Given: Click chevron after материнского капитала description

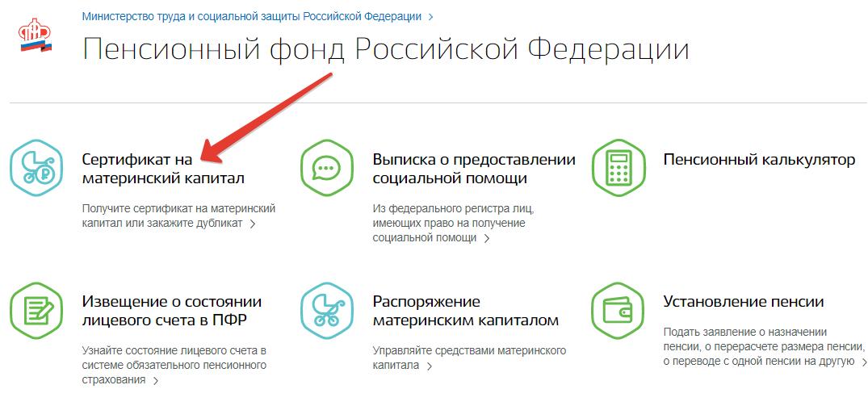Looking at the screenshot, I should (x=429, y=366).
